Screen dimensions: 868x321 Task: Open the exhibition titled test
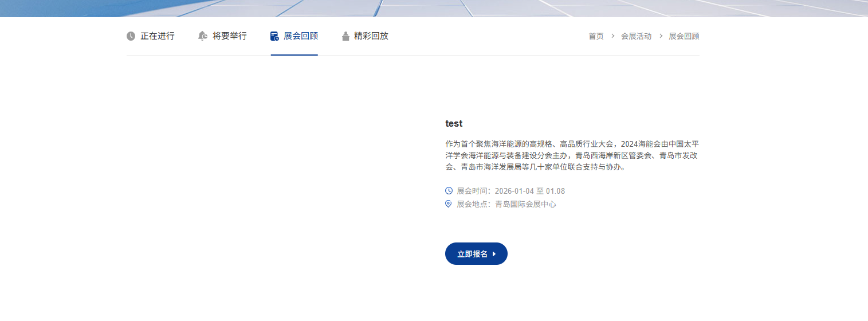click(454, 123)
